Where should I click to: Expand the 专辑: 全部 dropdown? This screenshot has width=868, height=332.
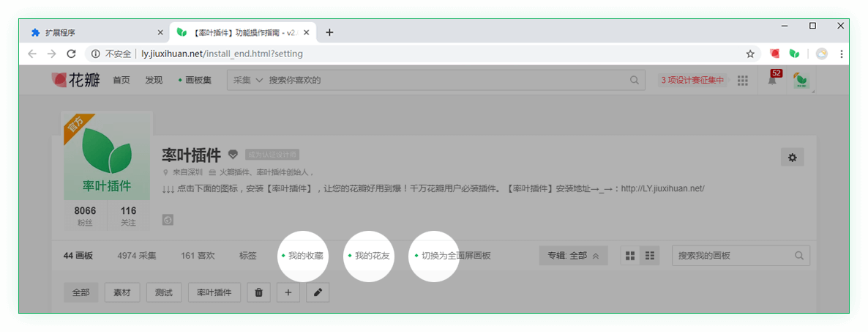click(x=574, y=256)
